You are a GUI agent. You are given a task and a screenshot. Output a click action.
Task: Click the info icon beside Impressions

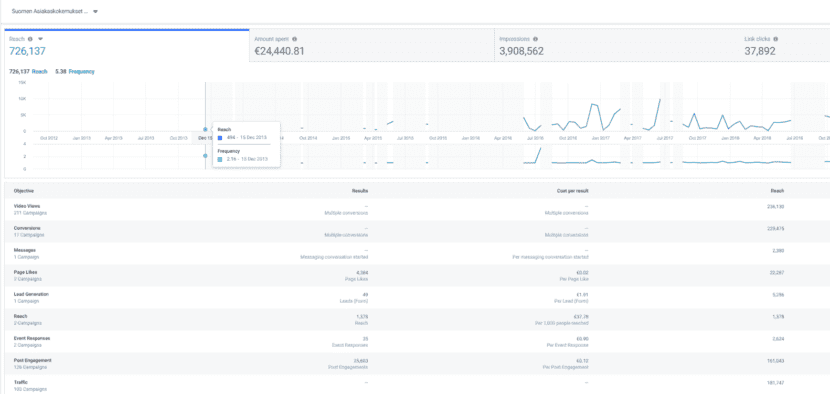pos(535,39)
